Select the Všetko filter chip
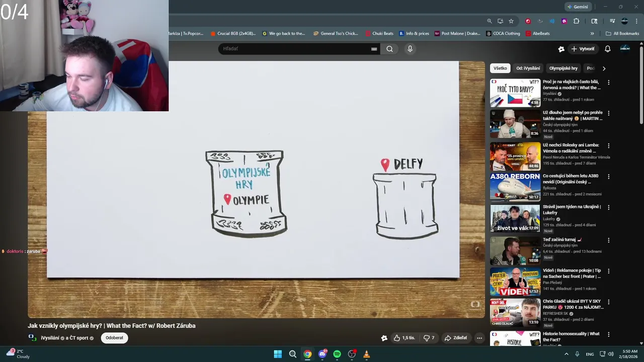The width and height of the screenshot is (644, 362). (500, 68)
